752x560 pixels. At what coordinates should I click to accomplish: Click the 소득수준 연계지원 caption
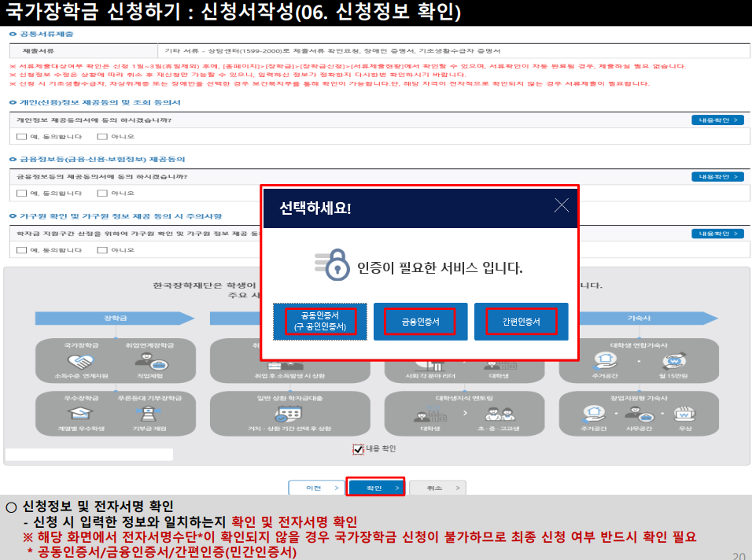[x=81, y=376]
